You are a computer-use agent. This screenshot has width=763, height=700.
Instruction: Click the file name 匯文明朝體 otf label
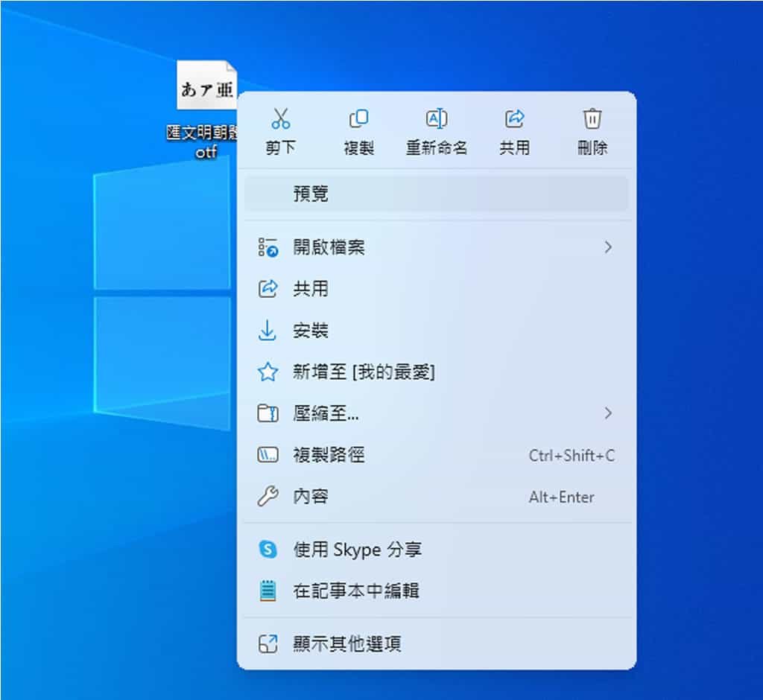point(203,141)
